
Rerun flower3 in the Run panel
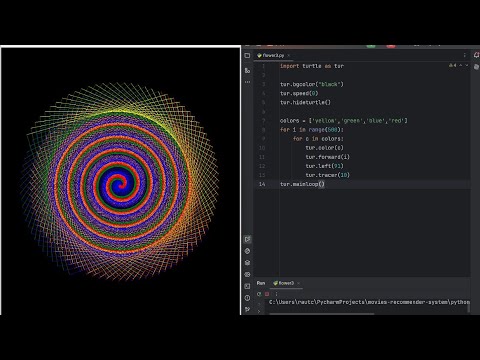[259, 294]
